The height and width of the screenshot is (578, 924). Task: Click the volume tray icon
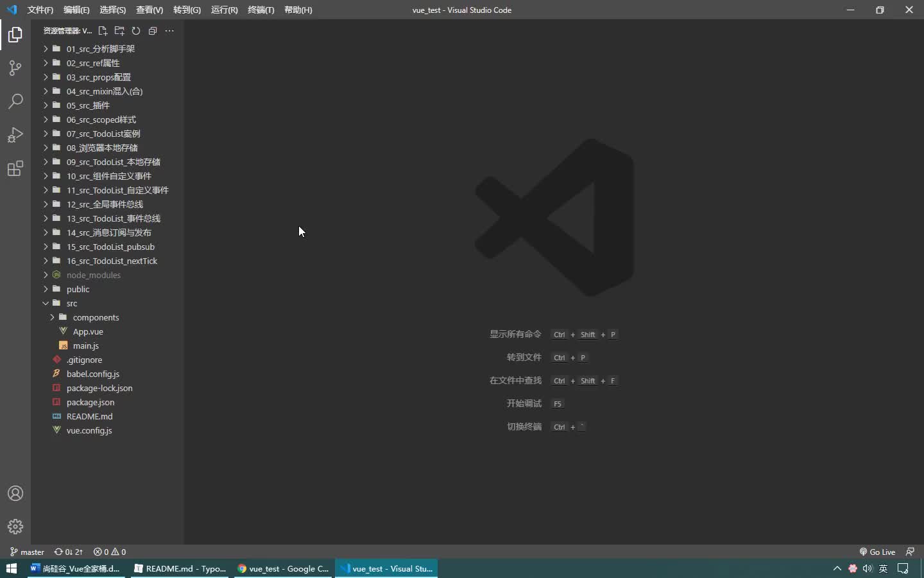[868, 568]
